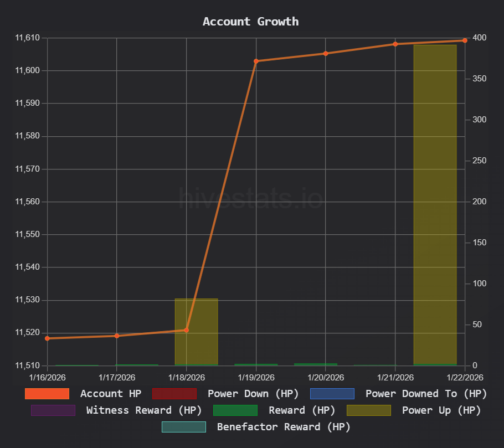Toggle the Power Down (HP) legend series

click(x=253, y=394)
